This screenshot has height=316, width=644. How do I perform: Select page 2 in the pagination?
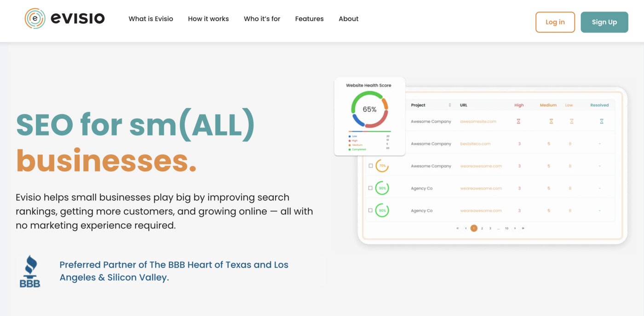(482, 228)
